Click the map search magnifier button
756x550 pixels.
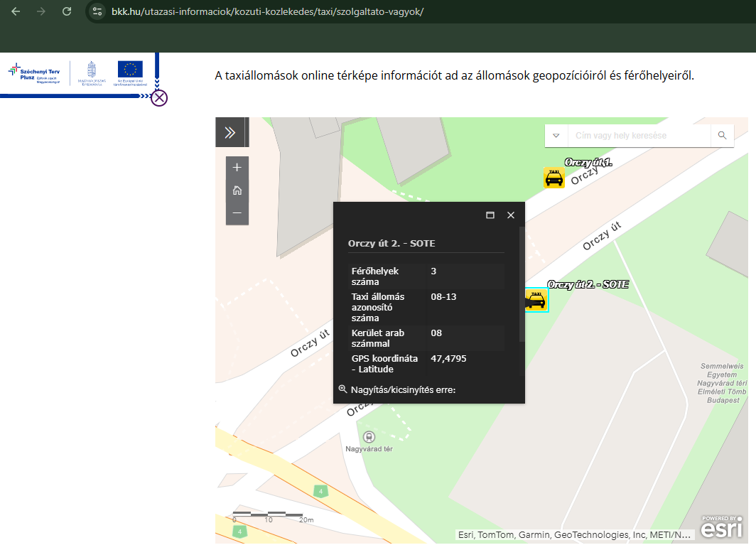pyautogui.click(x=722, y=135)
